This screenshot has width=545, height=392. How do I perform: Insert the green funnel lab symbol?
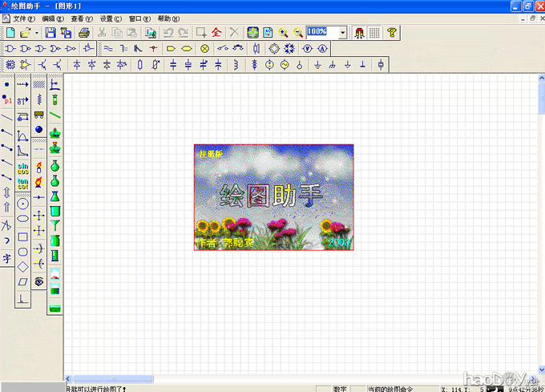[x=54, y=226]
